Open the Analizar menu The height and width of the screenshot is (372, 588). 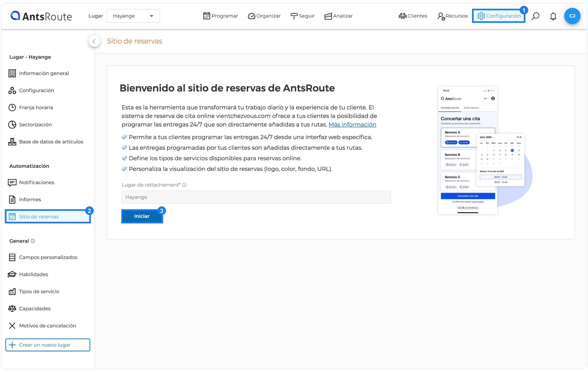[x=339, y=16]
